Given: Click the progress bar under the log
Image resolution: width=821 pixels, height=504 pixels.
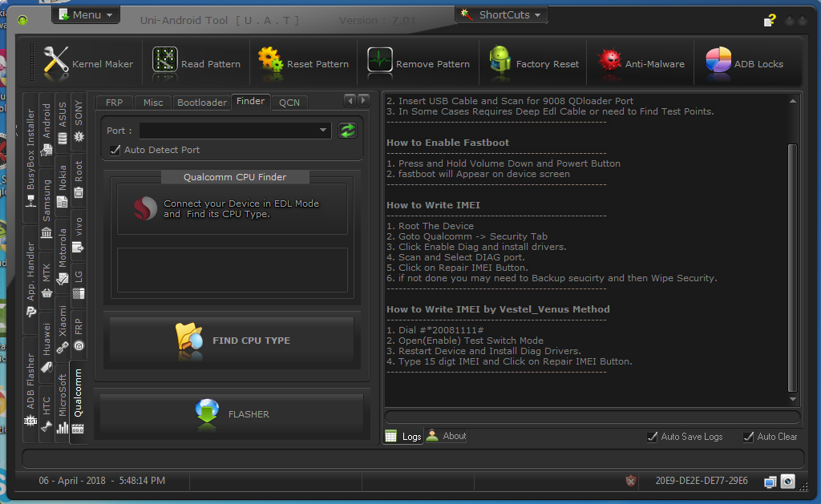Looking at the screenshot, I should click(x=592, y=417).
